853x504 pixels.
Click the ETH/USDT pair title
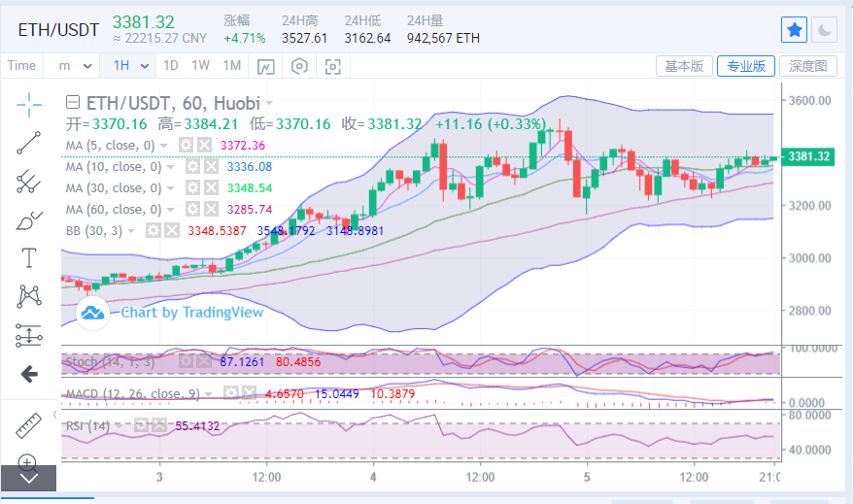[58, 30]
